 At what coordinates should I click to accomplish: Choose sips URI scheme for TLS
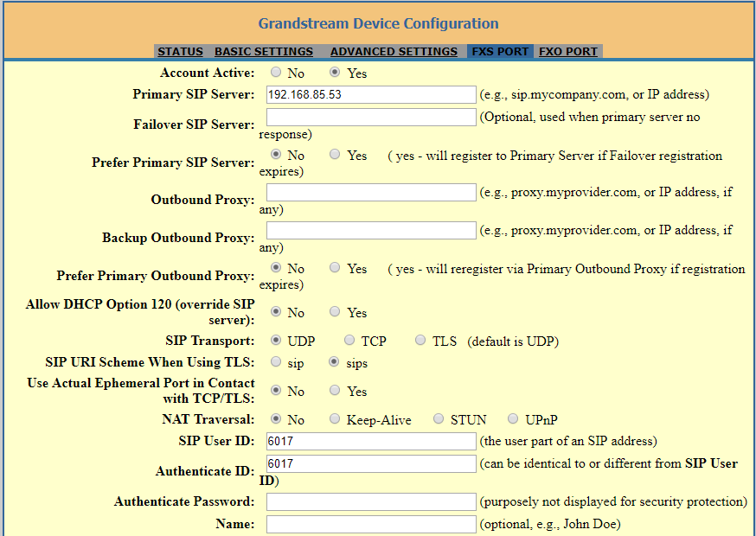(x=334, y=361)
